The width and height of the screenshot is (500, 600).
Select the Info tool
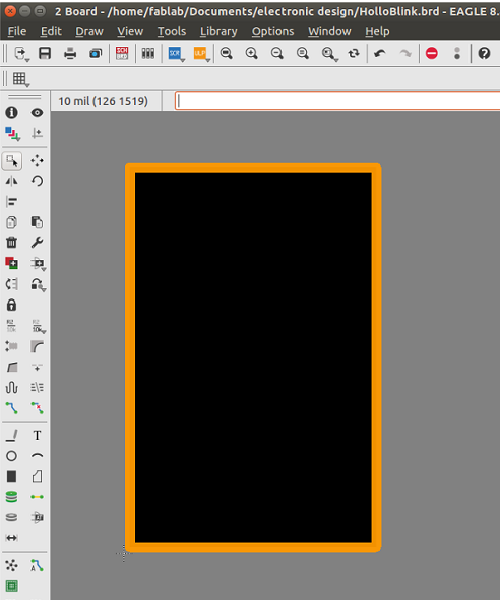pyautogui.click(x=11, y=112)
